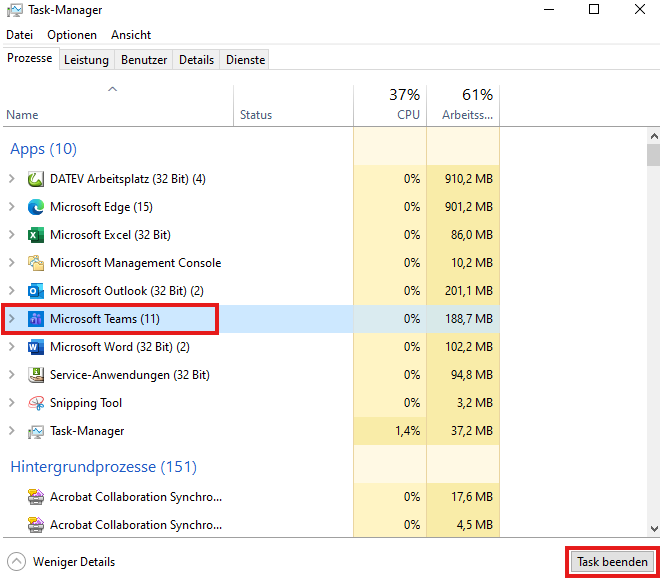Click the Microsoft Excel icon
Viewport: 660px width, 583px height.
pyautogui.click(x=36, y=235)
